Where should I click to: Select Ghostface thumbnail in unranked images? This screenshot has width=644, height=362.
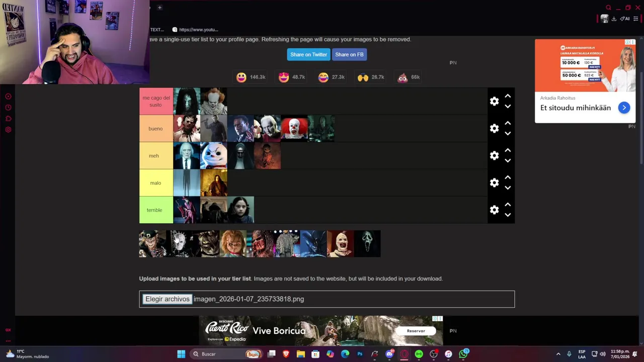(367, 244)
